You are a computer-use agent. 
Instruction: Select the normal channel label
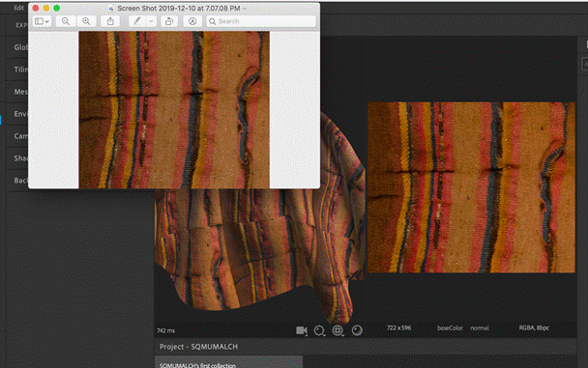pyautogui.click(x=480, y=328)
